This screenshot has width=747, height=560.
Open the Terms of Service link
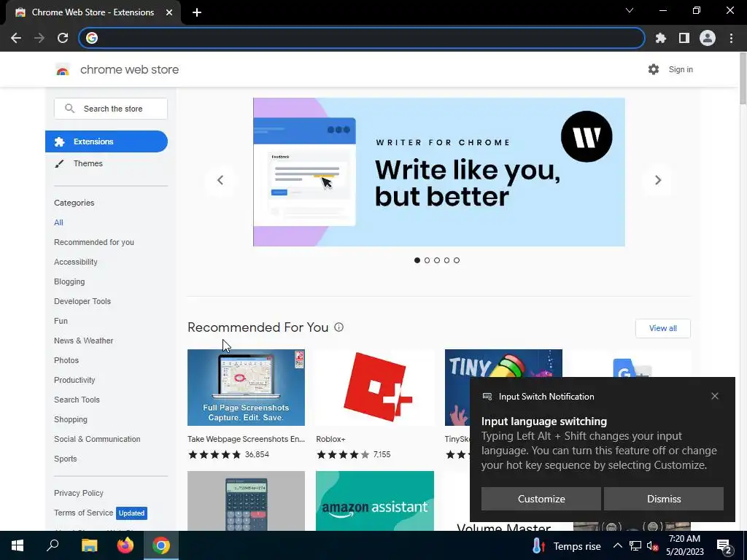click(x=83, y=513)
